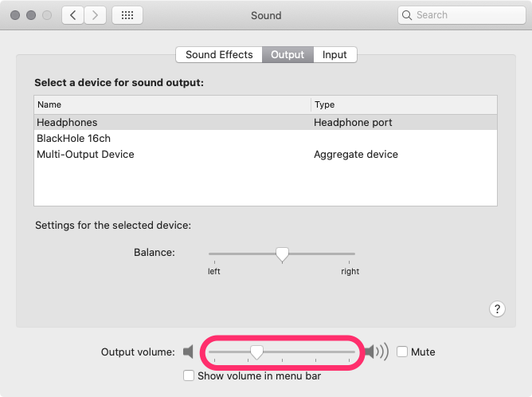The width and height of the screenshot is (532, 397).
Task: Click the search magnifying glass icon
Action: pyautogui.click(x=408, y=15)
